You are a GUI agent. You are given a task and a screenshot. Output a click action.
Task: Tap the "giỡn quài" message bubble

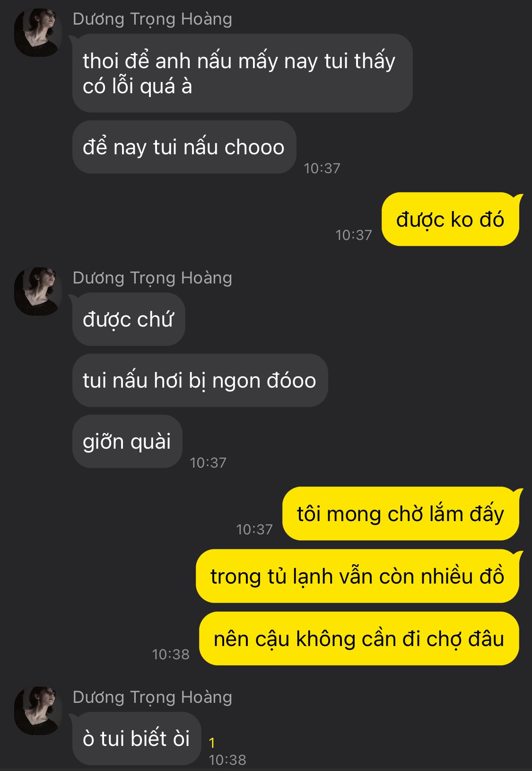[127, 441]
